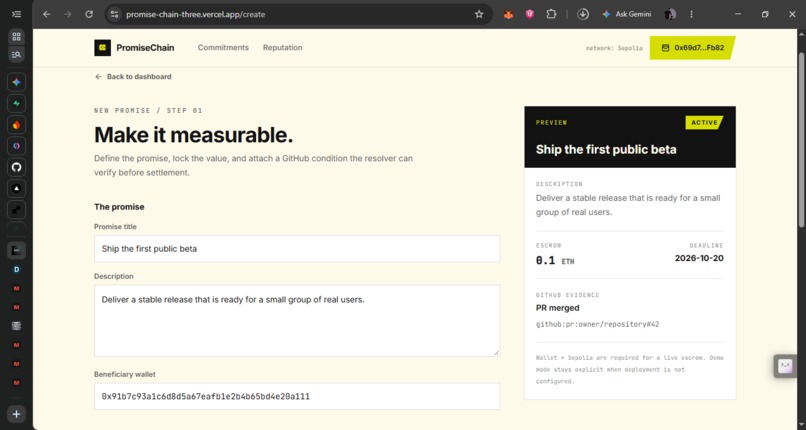
Task: Open the Reputation nav item
Action: point(283,47)
